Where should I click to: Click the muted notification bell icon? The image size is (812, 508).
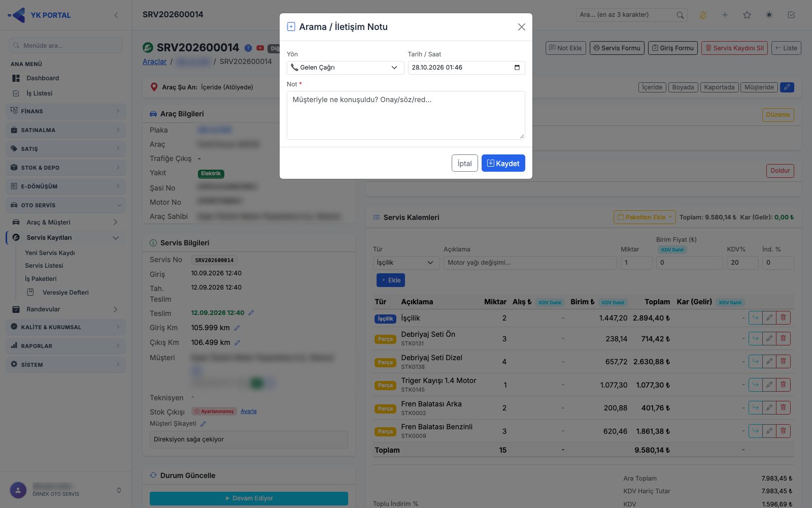click(703, 15)
